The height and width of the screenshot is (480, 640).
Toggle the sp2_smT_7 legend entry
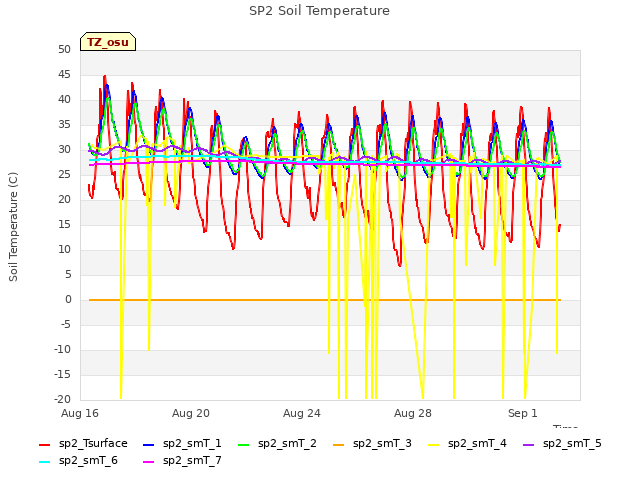[182, 461]
